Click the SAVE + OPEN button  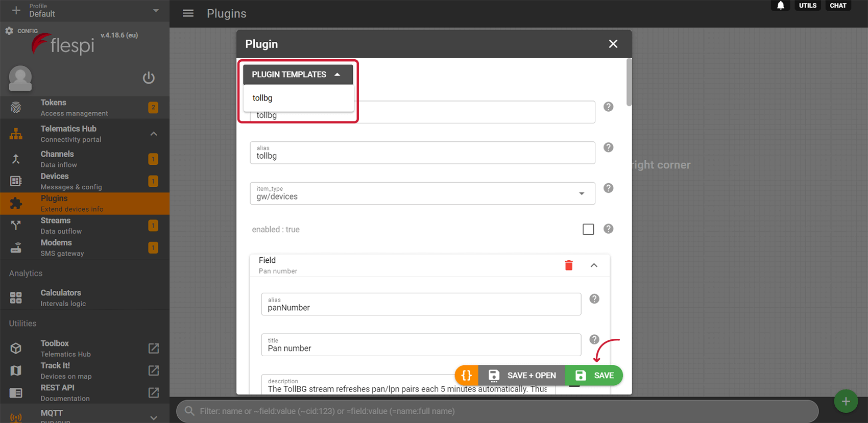coord(522,376)
